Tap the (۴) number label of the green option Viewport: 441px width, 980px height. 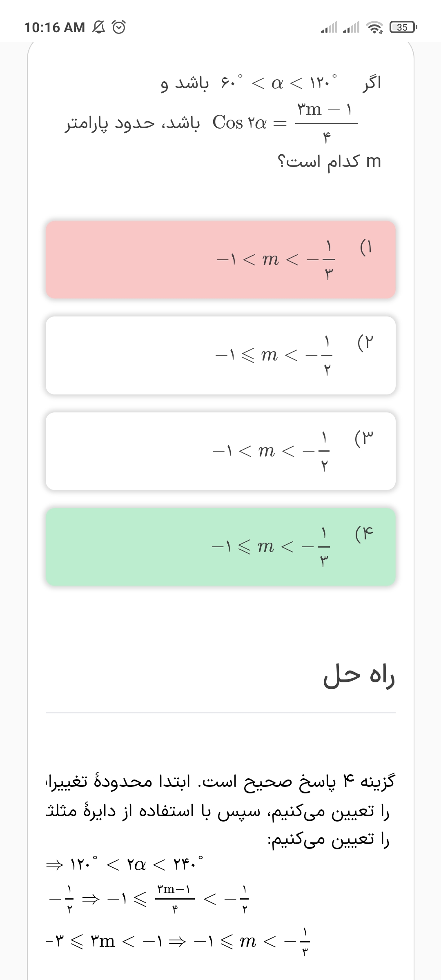coord(364,533)
